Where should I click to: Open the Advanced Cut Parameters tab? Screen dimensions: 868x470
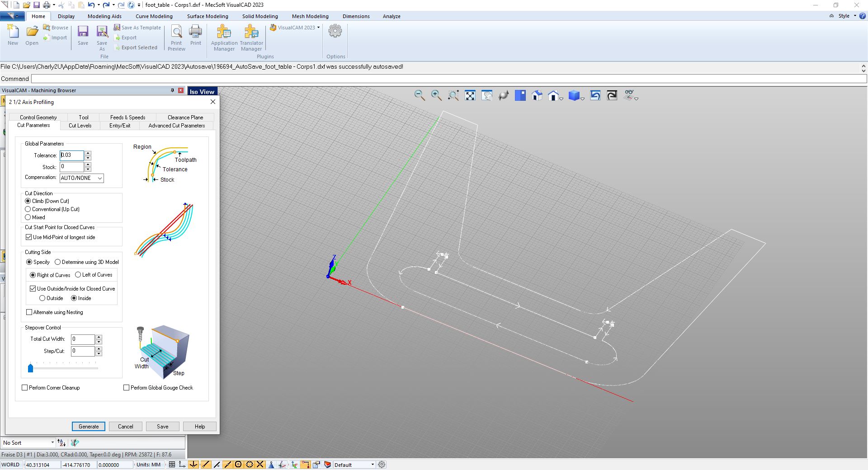[x=177, y=126]
